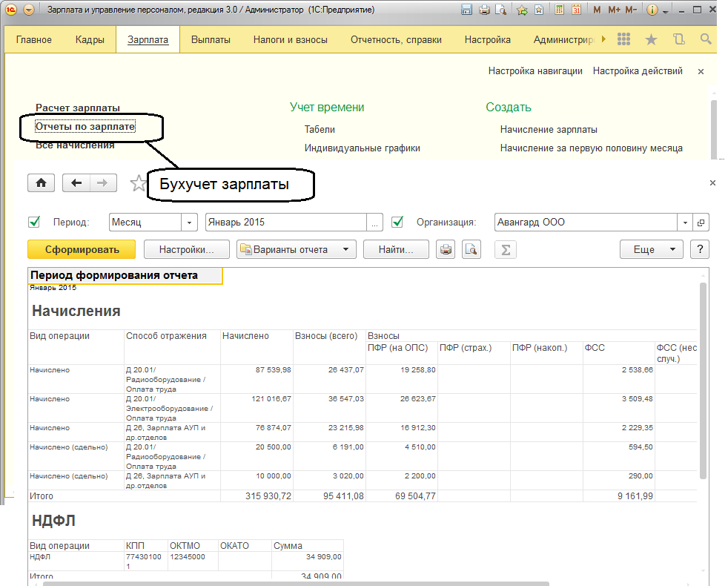Open report print preview icon
Viewport: 728px width, 586px height.
471,249
